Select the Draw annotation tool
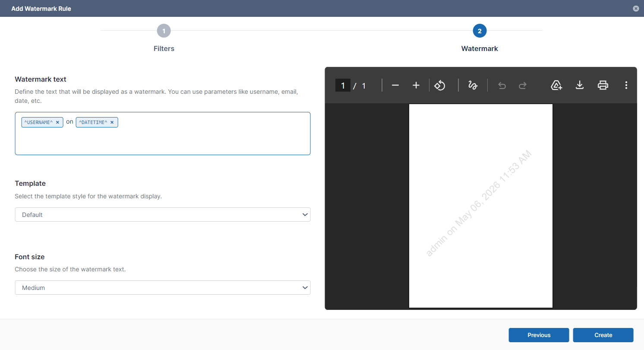The width and height of the screenshot is (644, 350). pos(473,86)
